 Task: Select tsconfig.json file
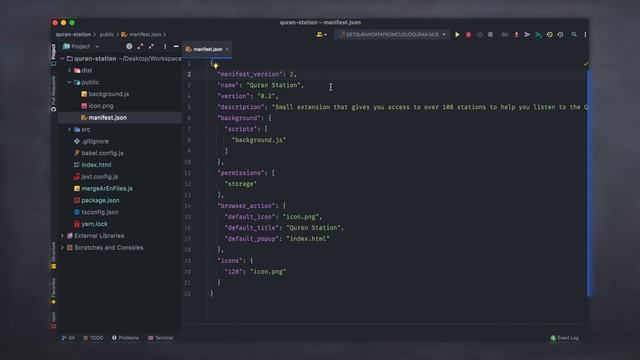[x=100, y=212]
